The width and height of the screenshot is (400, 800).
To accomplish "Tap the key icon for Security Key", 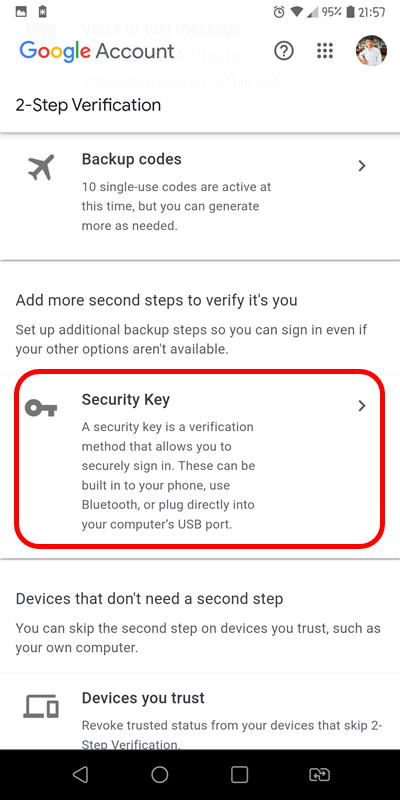I will [41, 408].
